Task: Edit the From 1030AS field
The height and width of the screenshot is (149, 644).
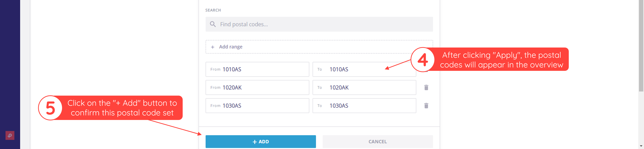Action: (257, 106)
